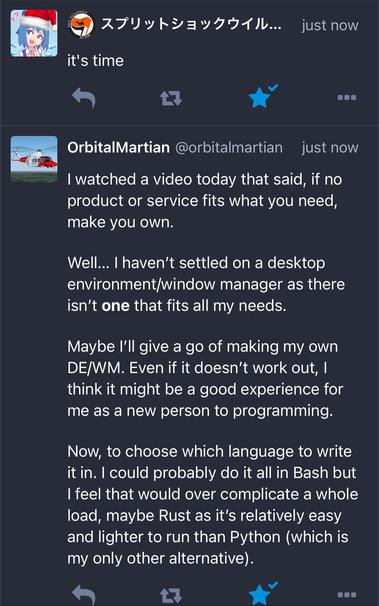The width and height of the screenshot is (379, 606).
Task: Open the "it's time" post text
Action: pos(95,61)
